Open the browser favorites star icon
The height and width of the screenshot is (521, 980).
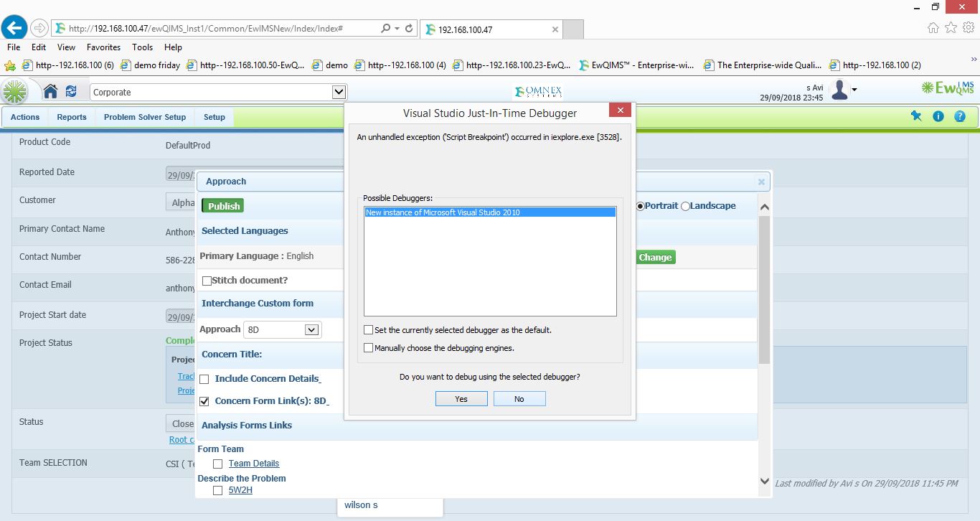[951, 28]
